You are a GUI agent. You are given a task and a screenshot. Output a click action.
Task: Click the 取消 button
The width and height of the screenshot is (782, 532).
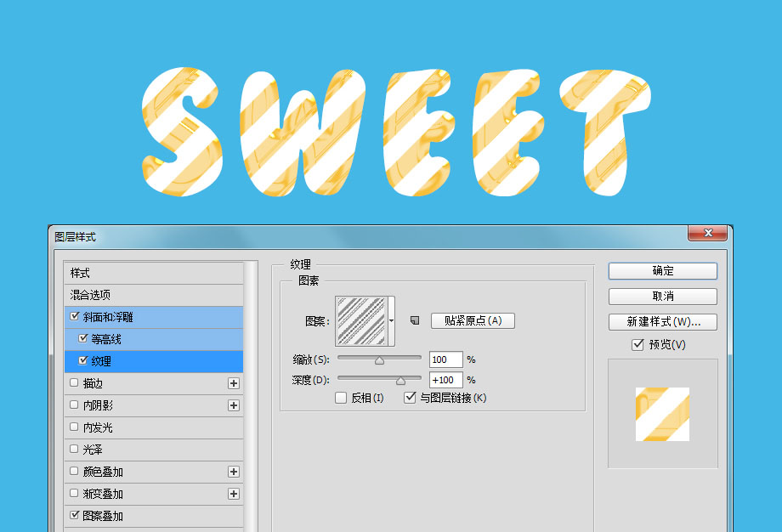coord(662,297)
